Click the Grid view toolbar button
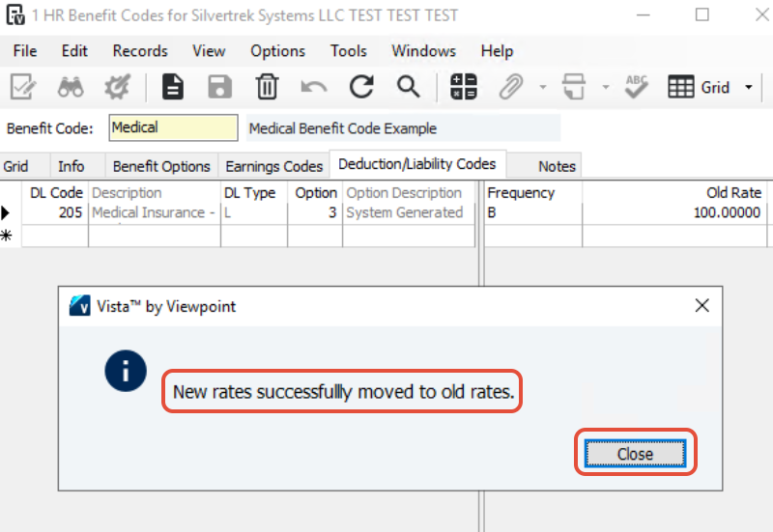 point(699,88)
